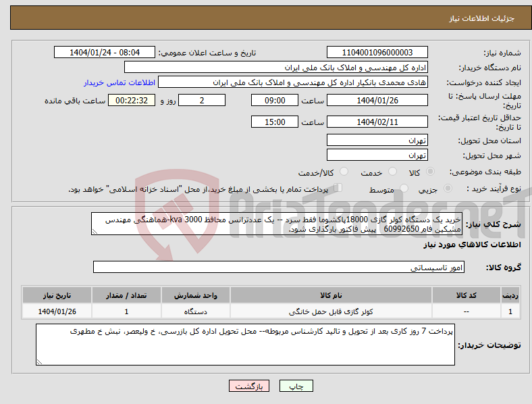Click the buyer notes textarea
The height and width of the screenshot is (404, 532).
(x=245, y=345)
